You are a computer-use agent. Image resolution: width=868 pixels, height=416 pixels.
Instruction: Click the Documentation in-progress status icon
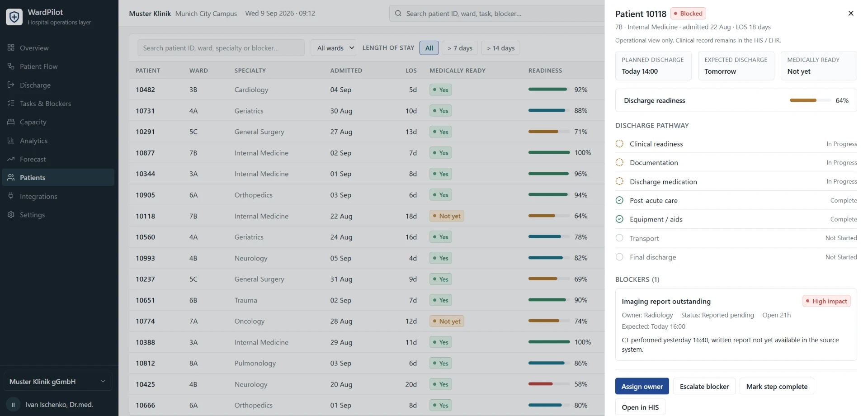coord(619,162)
